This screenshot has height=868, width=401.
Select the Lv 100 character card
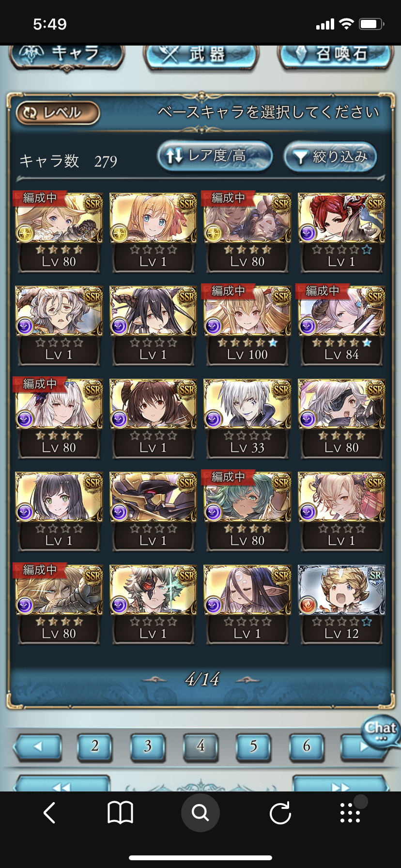coord(247,325)
